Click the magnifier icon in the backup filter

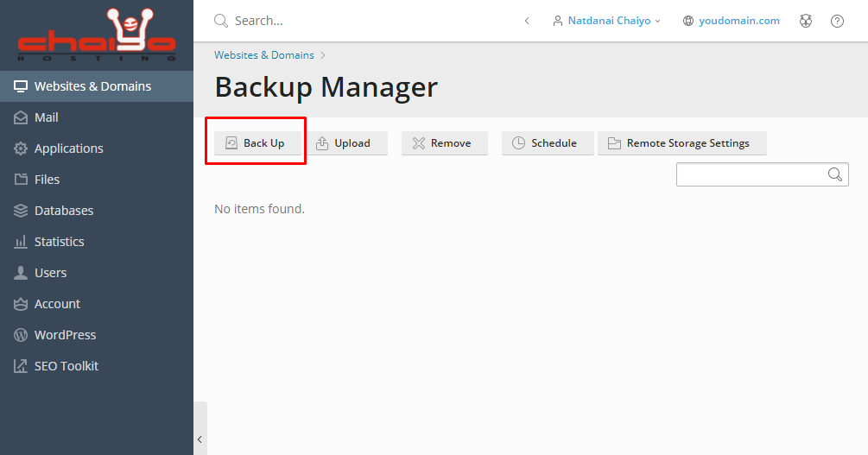pos(835,174)
